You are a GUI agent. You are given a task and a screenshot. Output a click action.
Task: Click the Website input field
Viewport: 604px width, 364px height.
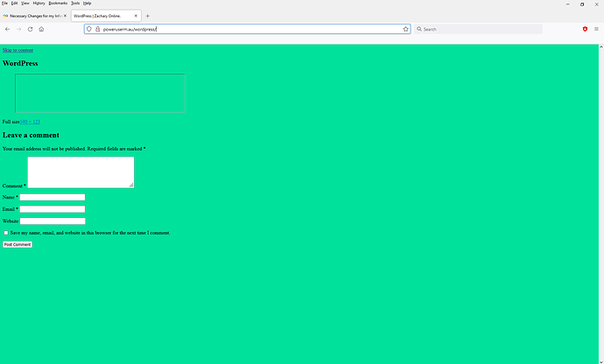pyautogui.click(x=53, y=221)
